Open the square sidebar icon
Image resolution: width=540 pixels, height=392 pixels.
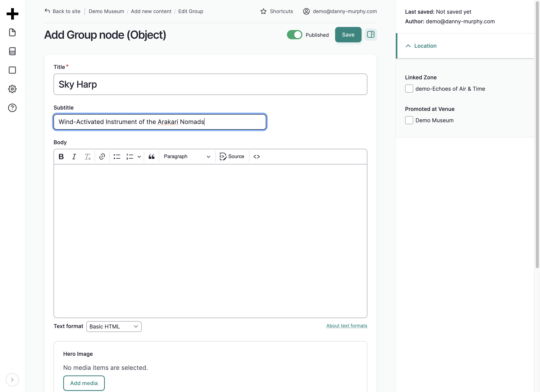point(12,70)
